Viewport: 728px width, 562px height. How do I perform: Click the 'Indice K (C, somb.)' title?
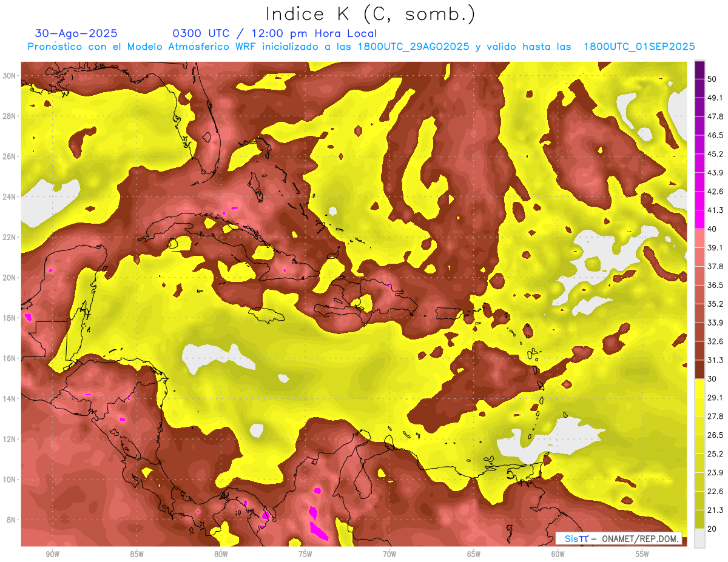pyautogui.click(x=371, y=15)
